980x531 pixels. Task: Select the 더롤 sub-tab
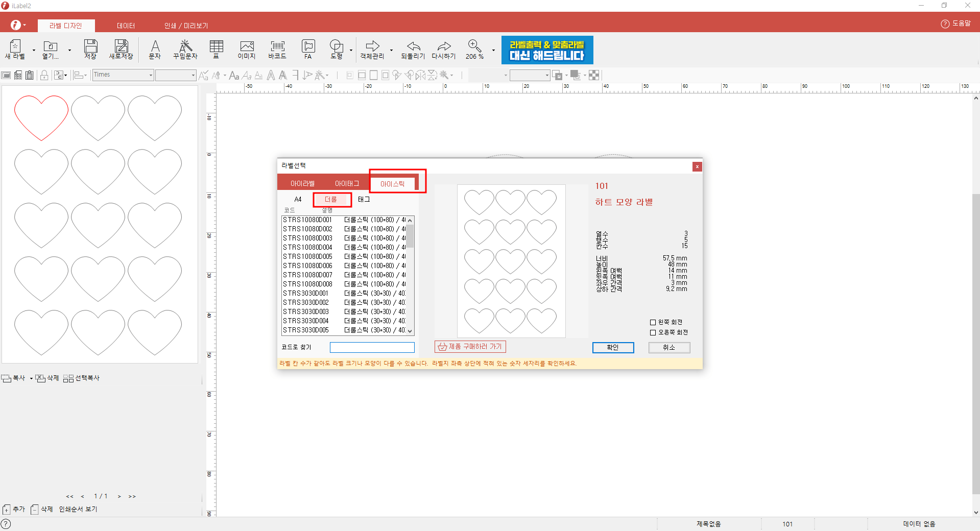(x=331, y=200)
